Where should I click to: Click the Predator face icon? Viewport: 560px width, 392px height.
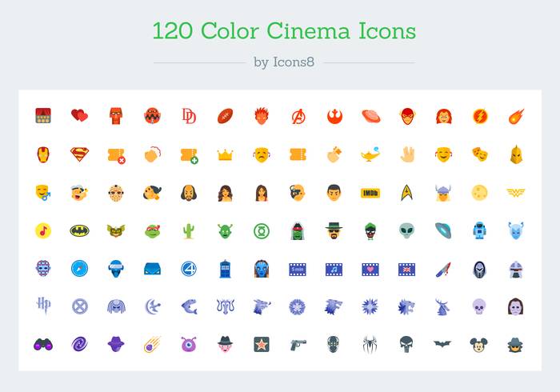tap(116, 306)
